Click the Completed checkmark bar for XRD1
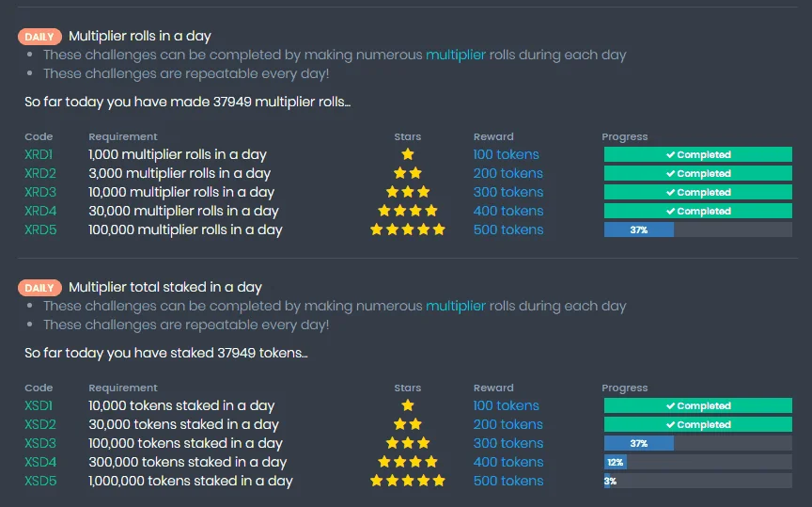Screen dimensions: 812x507 tap(697, 154)
